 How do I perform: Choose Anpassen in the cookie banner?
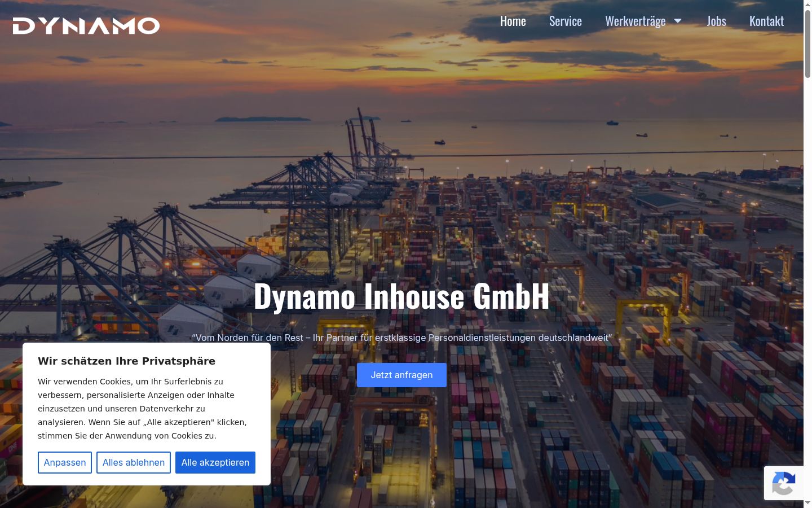point(65,462)
